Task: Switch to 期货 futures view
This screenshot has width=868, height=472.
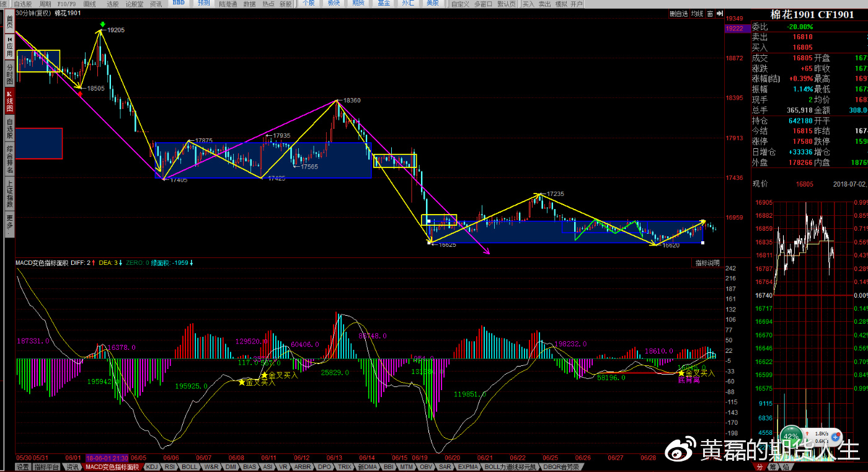Action: [358, 3]
